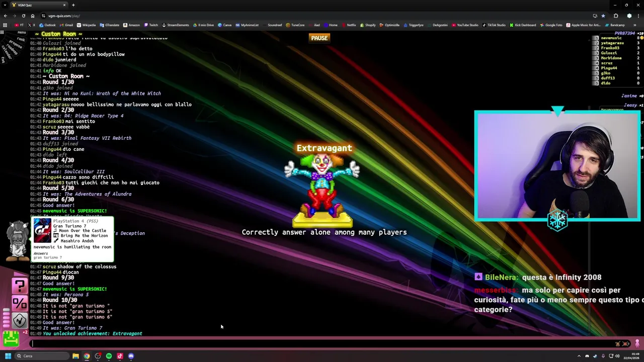The height and width of the screenshot is (362, 644).
Task: Open the Outlook bookmark
Action: [48, 25]
